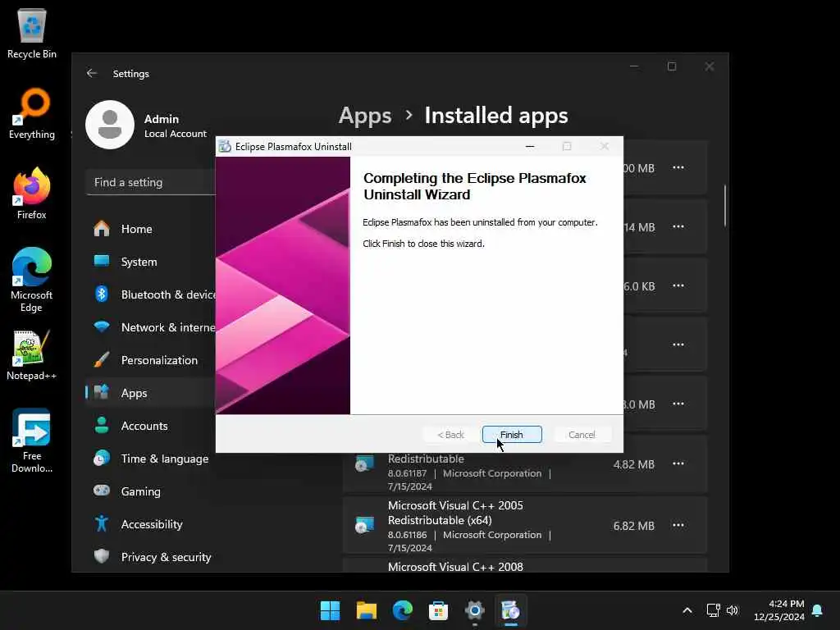Open Accessibility settings

coord(151,524)
